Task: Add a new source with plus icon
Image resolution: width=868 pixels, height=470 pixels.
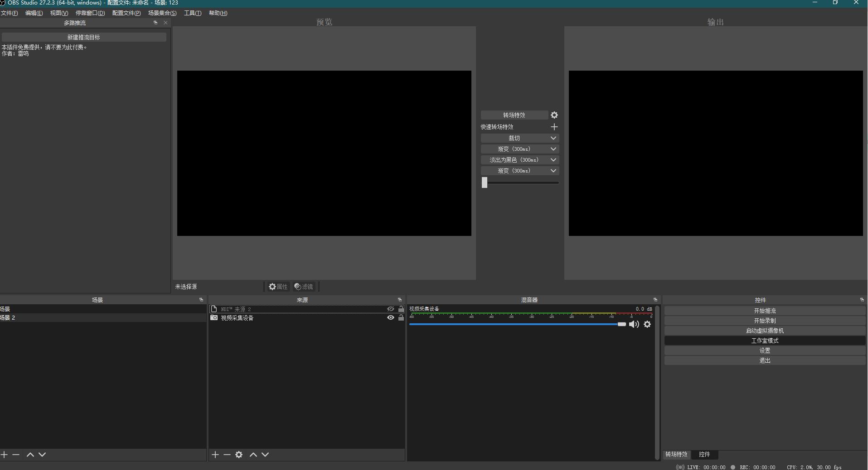Action: [x=215, y=455]
